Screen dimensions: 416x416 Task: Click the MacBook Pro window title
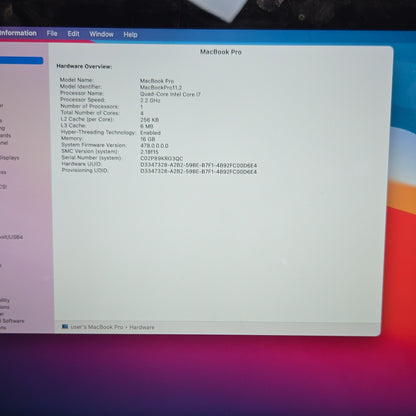[221, 52]
